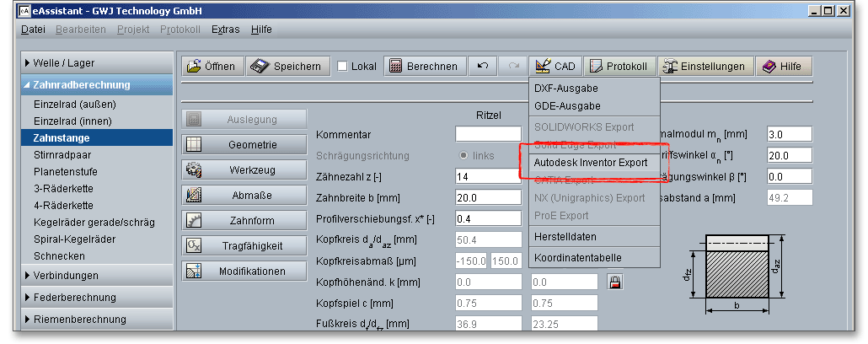Viewport: 868px width, 344px height.
Task: Click the Geometrie button
Action: 240,145
